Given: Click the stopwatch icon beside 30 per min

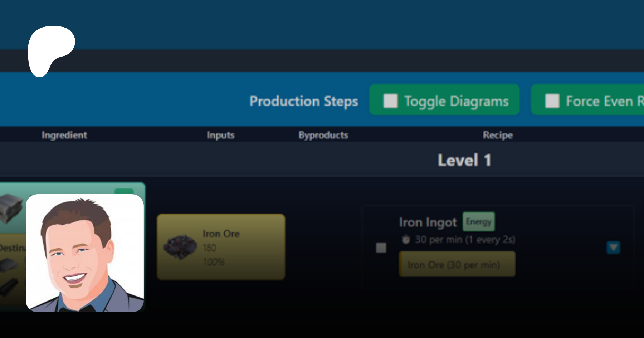Looking at the screenshot, I should [406, 239].
